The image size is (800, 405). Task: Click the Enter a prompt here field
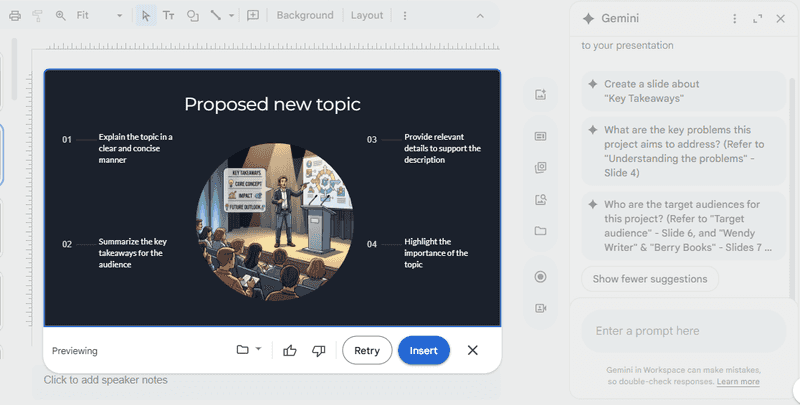(x=680, y=331)
